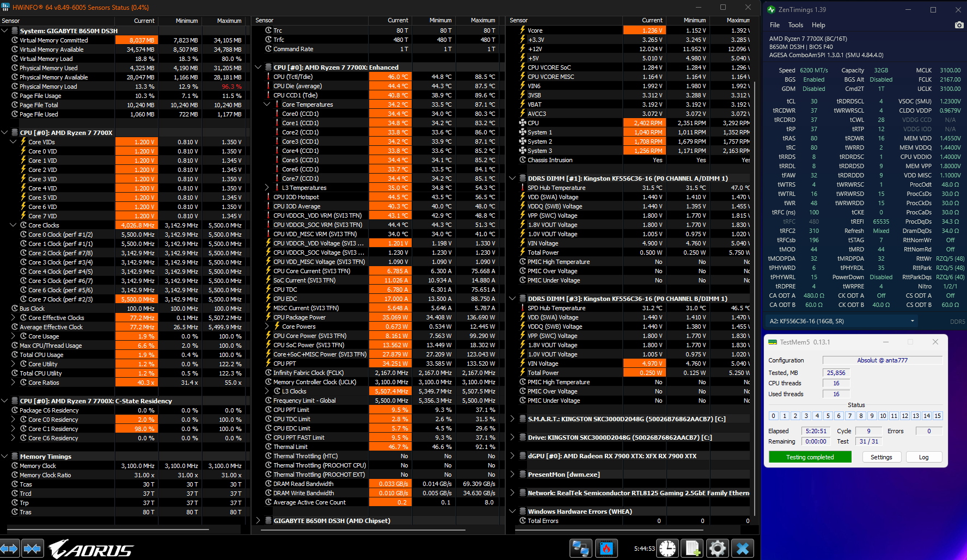Click the lightning icon beside CPU Package Power
Viewport: 967px width, 560px height.
point(268,317)
